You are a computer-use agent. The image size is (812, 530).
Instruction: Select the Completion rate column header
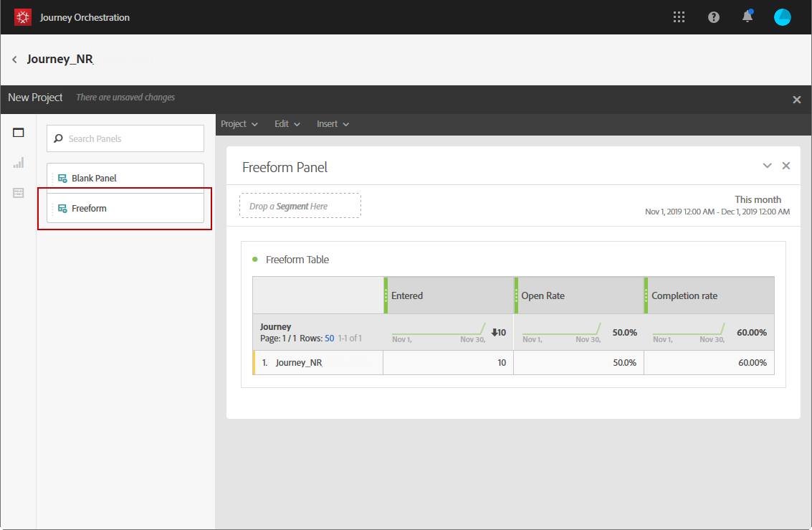(x=710, y=295)
